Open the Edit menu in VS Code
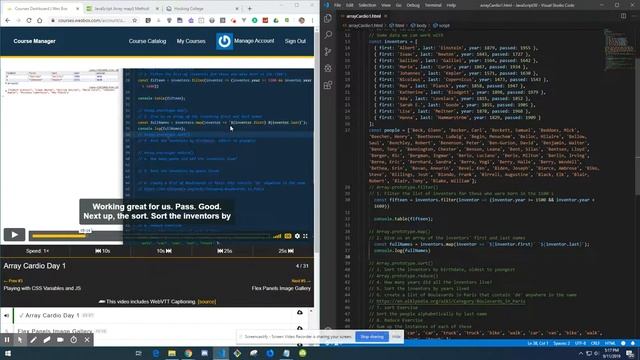This screenshot has width=640, height=360. 349,5
